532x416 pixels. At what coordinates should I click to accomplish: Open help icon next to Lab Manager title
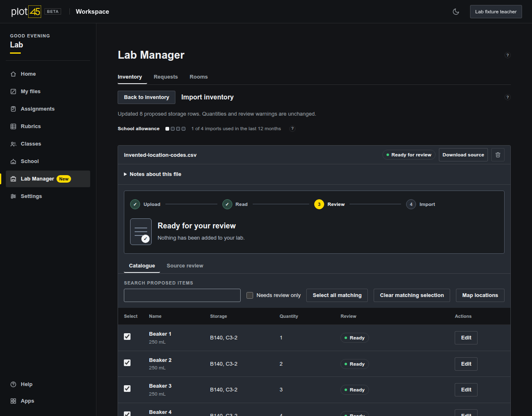pos(507,55)
